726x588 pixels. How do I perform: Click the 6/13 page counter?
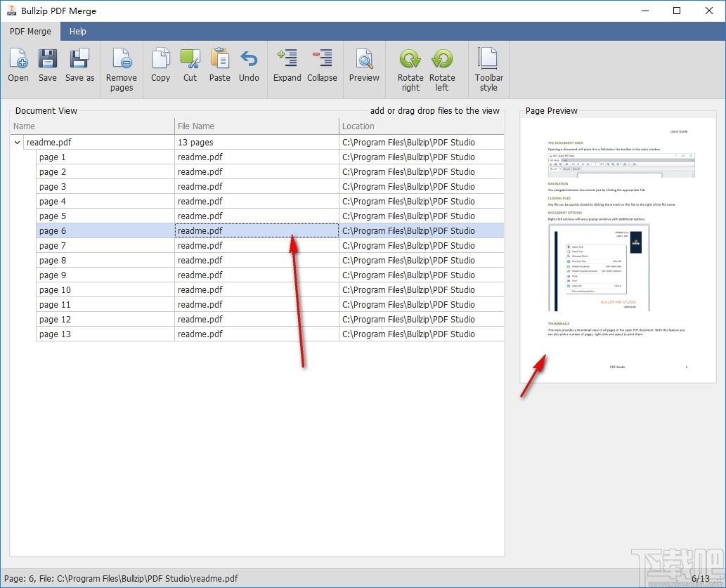pos(701,578)
